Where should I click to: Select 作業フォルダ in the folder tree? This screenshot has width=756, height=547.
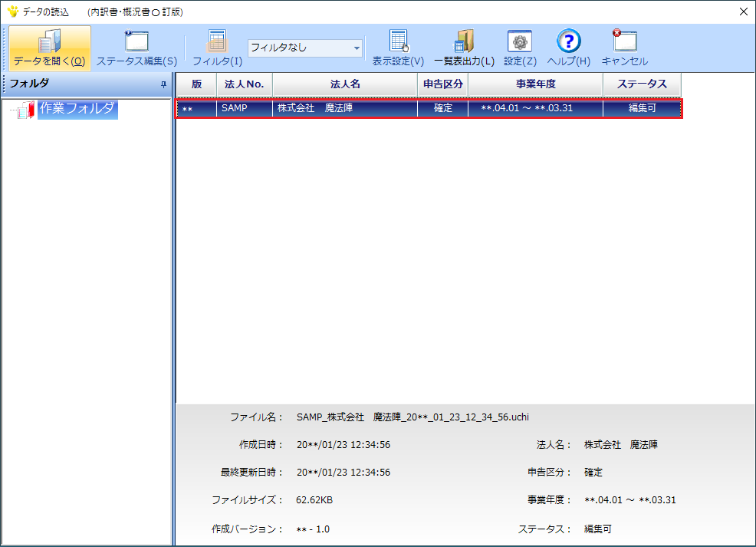[x=77, y=108]
